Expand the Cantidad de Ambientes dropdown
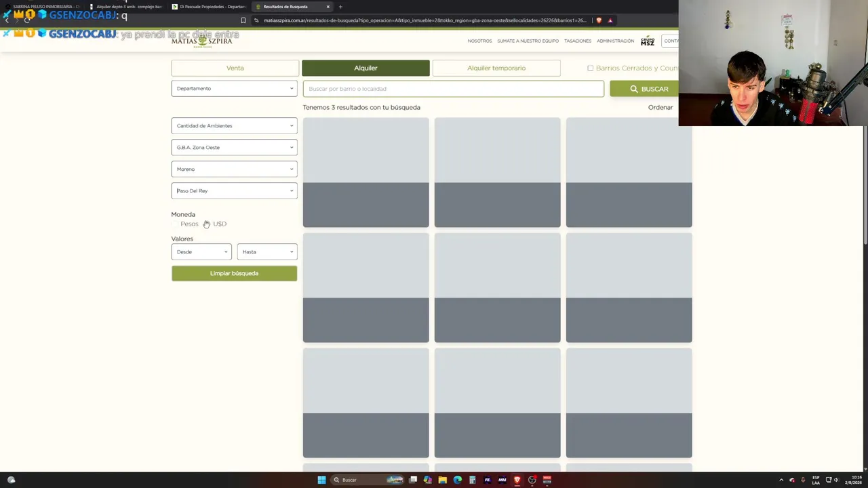Image resolution: width=868 pixels, height=488 pixels. pyautogui.click(x=234, y=125)
